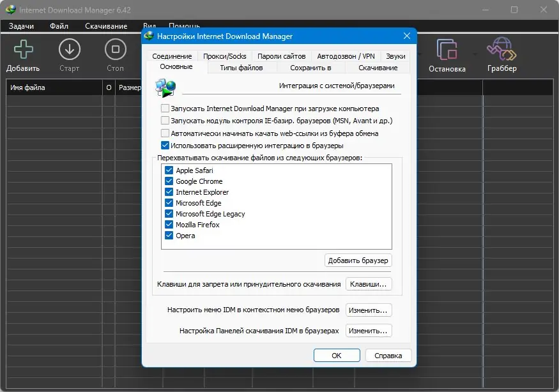Uncheck Microsoft Edge in browser list

[x=169, y=203]
